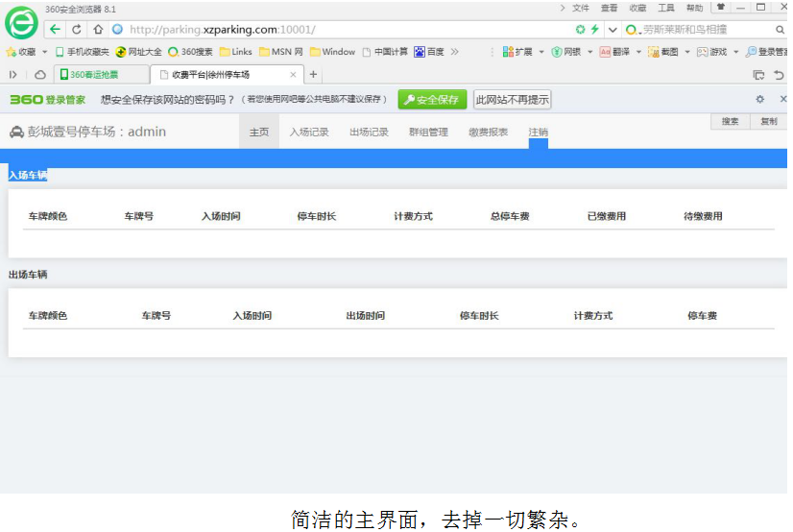793x532 pixels.
Task: Open 网址大全 bookmark
Action: [x=138, y=52]
